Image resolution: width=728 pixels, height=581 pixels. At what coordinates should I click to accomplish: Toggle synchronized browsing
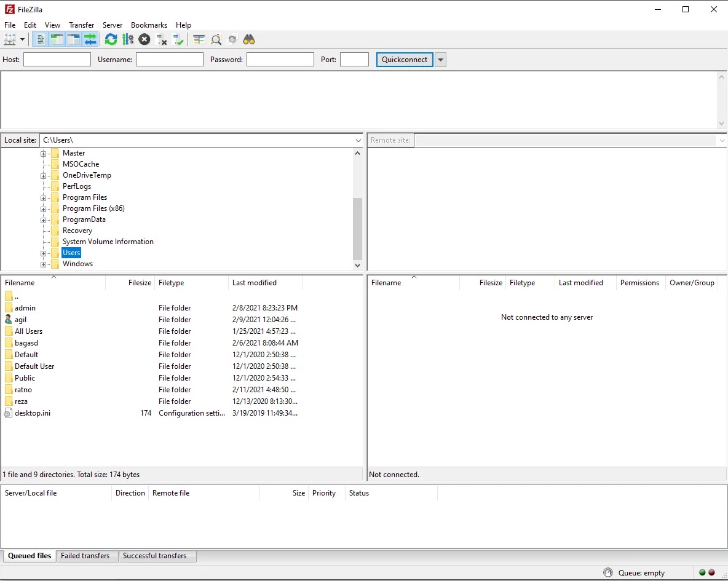[232, 40]
